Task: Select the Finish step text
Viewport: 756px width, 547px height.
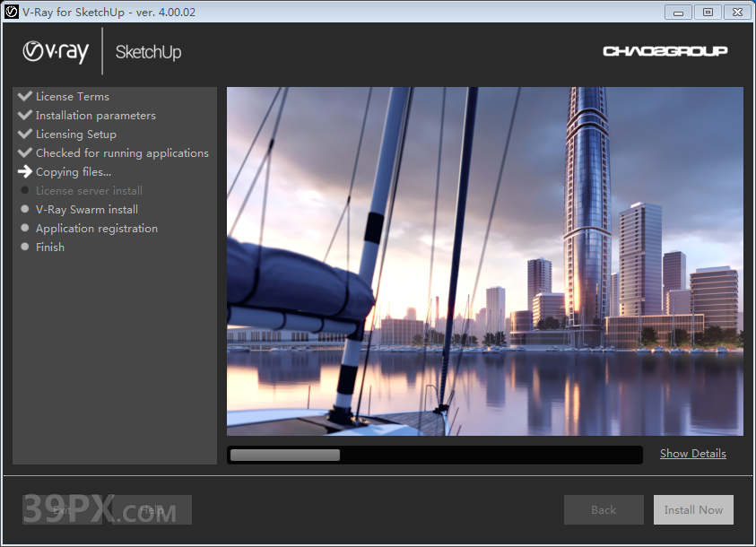Action: pyautogui.click(x=49, y=247)
